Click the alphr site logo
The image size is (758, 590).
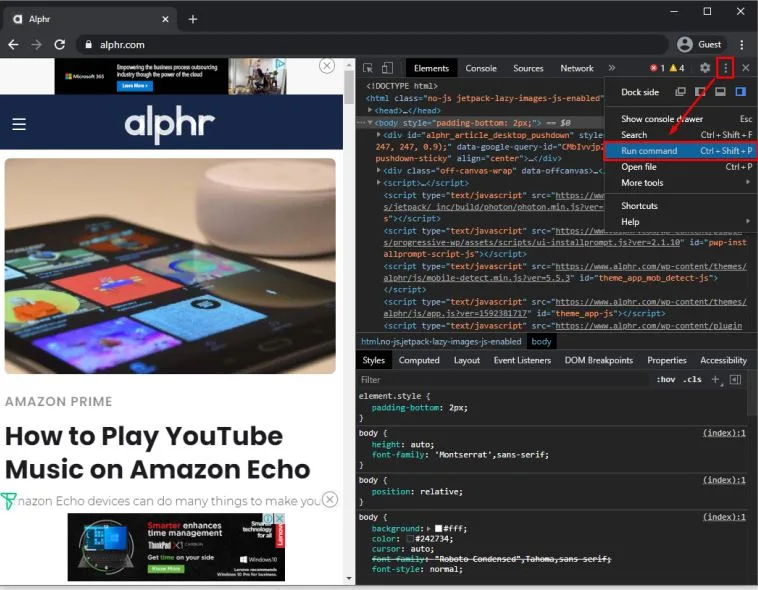(x=170, y=123)
